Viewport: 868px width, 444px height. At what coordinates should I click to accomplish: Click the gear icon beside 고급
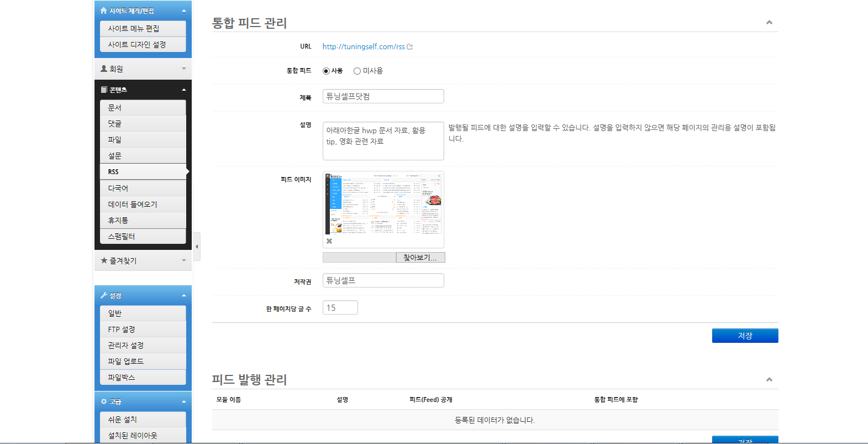click(x=104, y=401)
